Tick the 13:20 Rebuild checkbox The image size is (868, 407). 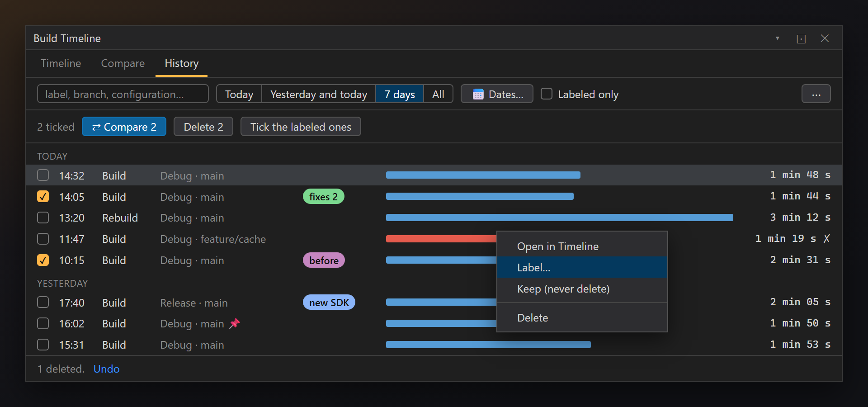click(x=43, y=218)
